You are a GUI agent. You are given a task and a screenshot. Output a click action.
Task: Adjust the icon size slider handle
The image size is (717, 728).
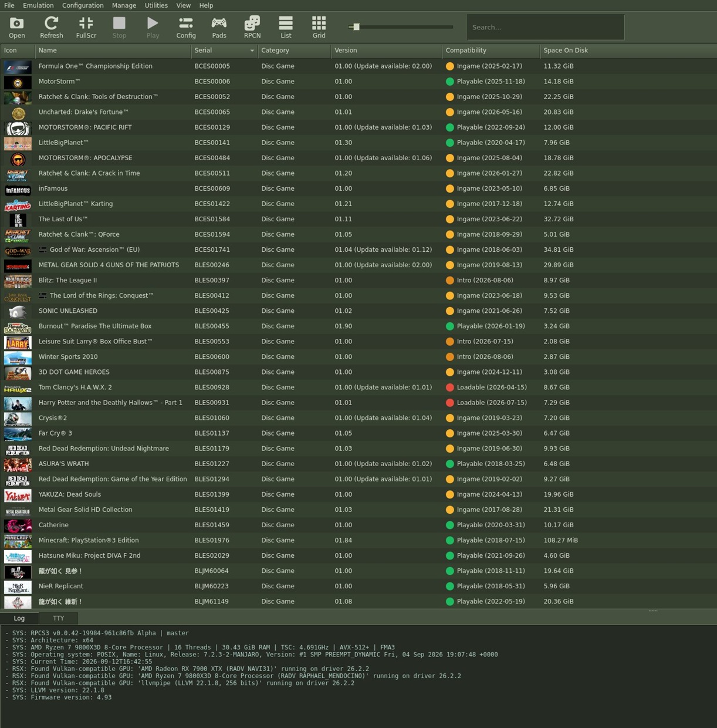pyautogui.click(x=356, y=27)
